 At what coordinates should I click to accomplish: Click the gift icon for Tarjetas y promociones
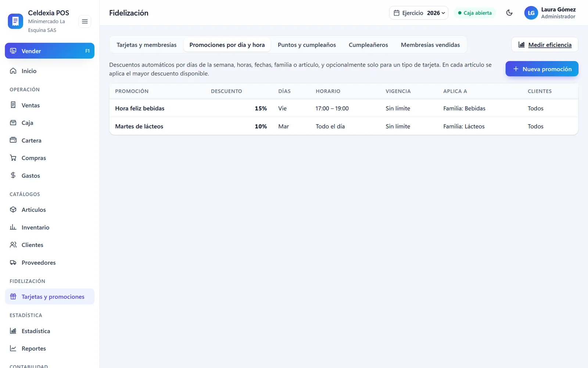(13, 297)
